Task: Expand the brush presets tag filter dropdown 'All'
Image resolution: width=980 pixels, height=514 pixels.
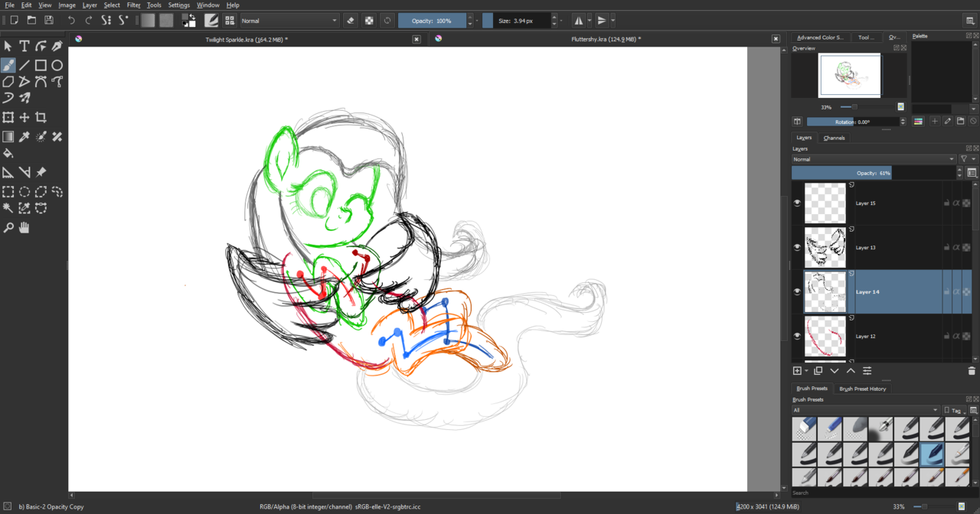Action: point(865,410)
